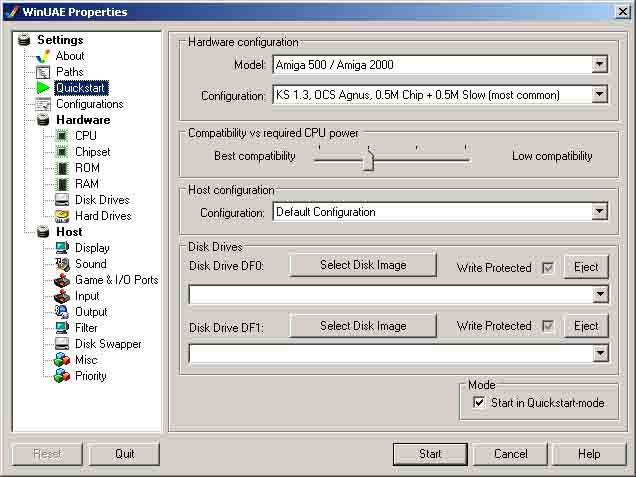Click Best compatibility end of slider track
Viewport: 636px width, 477px height.
click(x=319, y=160)
